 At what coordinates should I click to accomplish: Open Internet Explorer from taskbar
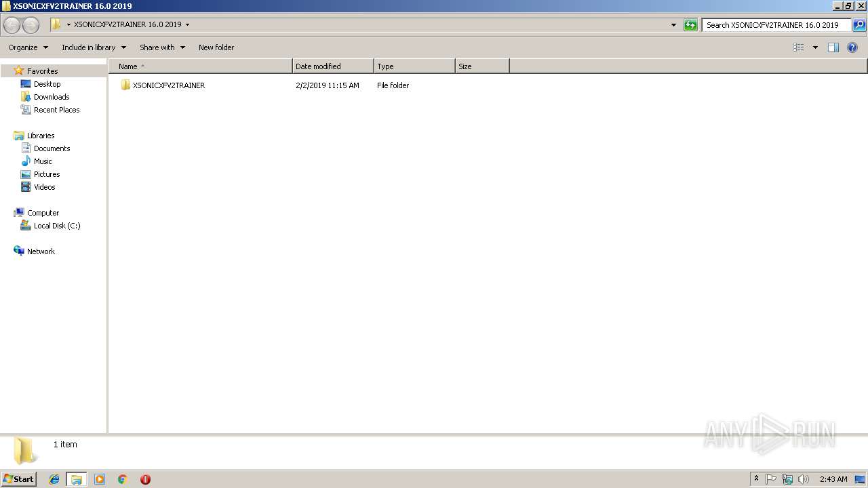click(x=54, y=479)
